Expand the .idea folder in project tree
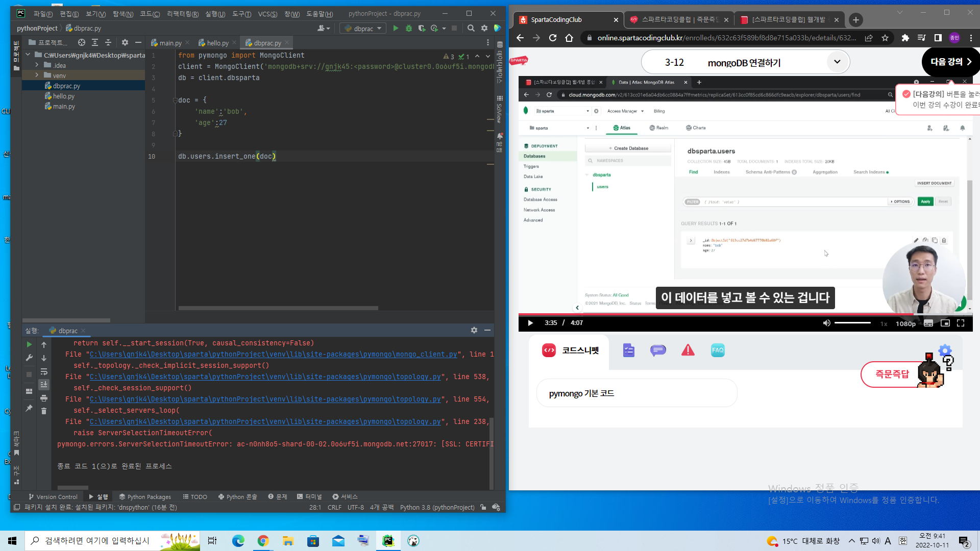Screen dimensions: 980x551 (x=37, y=65)
